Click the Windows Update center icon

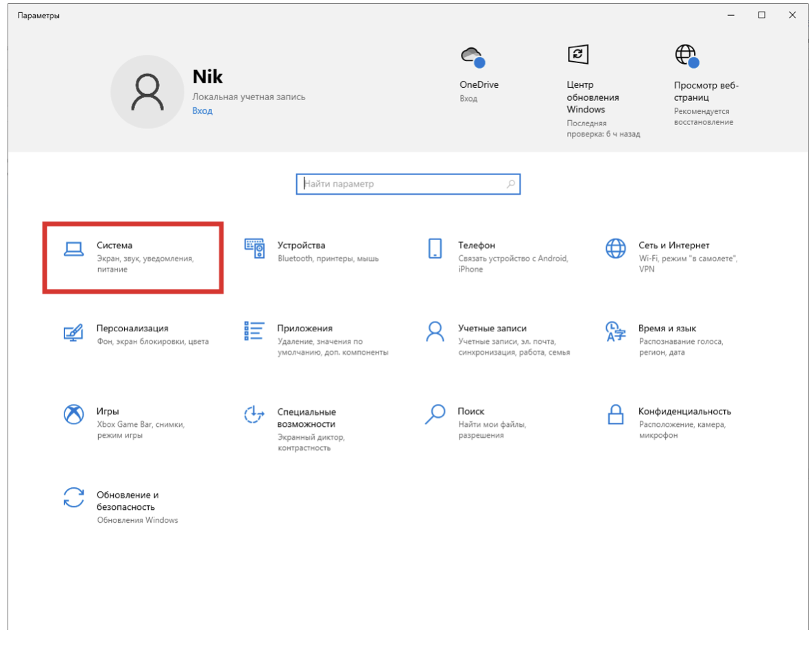(578, 54)
